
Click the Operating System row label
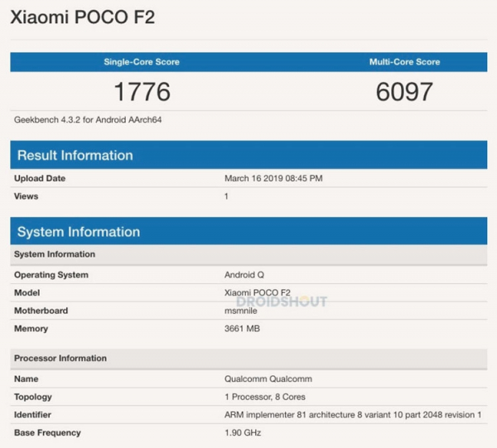pos(51,275)
